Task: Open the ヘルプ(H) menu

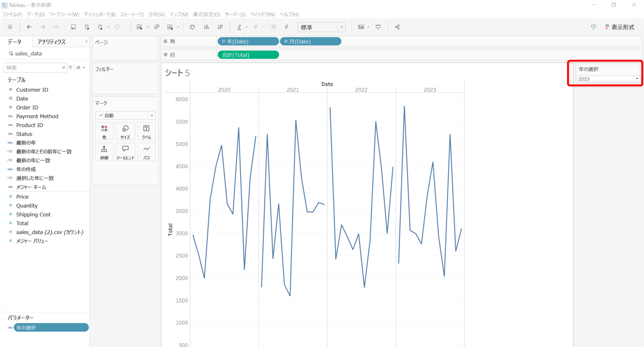Action: [289, 14]
